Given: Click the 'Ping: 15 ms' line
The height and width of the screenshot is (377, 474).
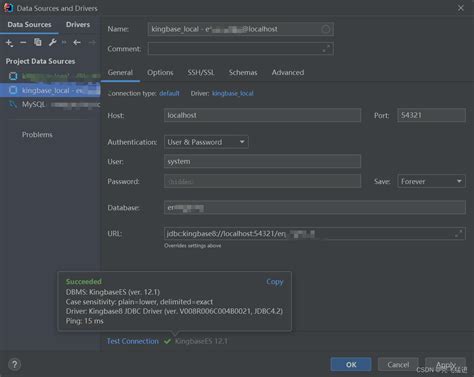Looking at the screenshot, I should point(85,321).
